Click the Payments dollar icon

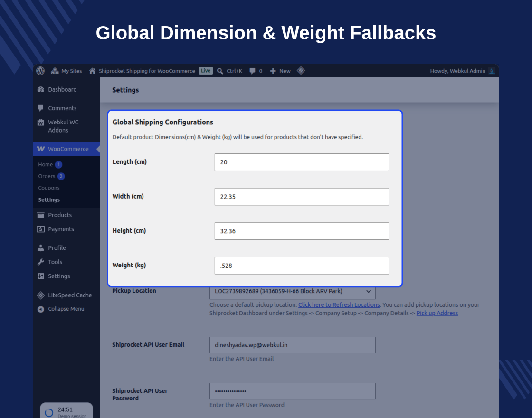tap(41, 229)
